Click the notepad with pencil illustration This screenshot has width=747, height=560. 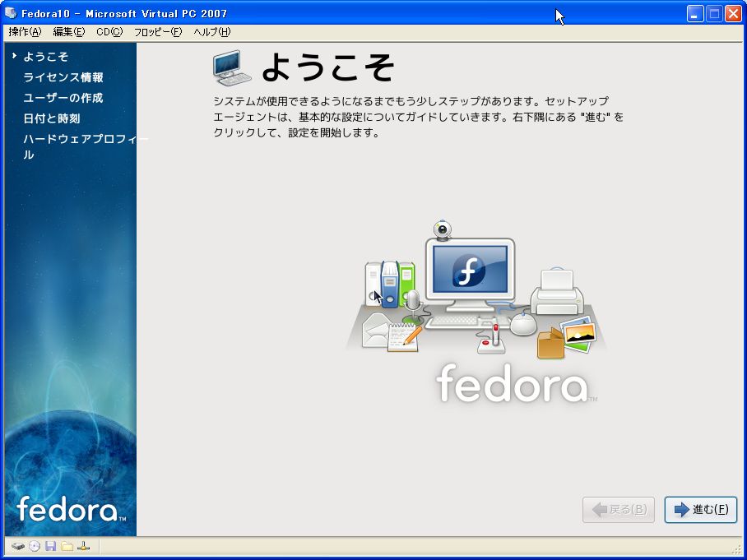[x=404, y=336]
